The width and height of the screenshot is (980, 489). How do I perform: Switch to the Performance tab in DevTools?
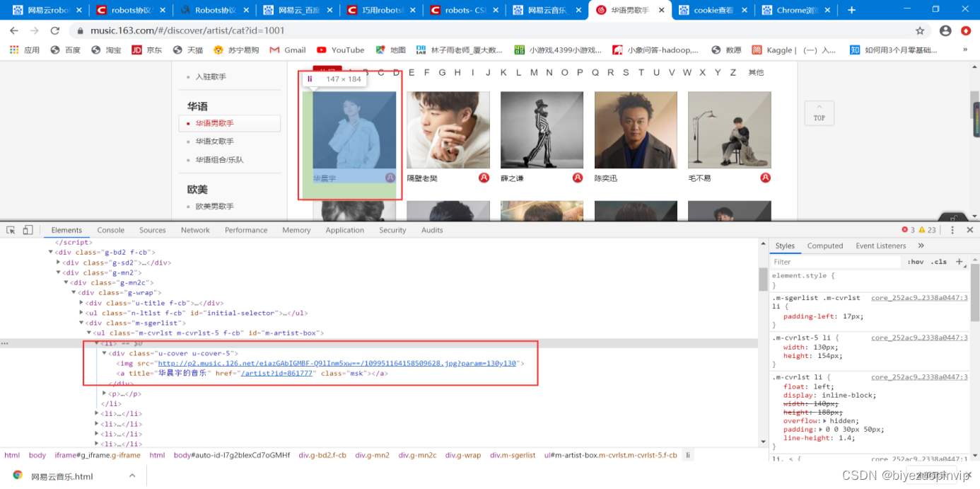coord(246,230)
